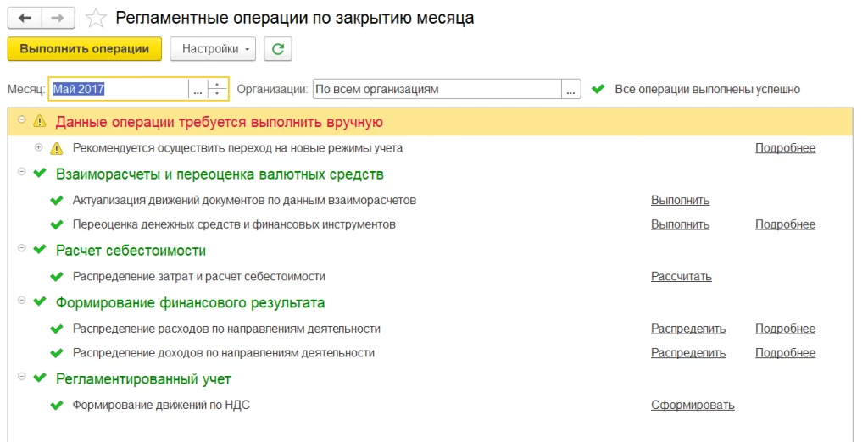868x442 pixels.
Task: Click 'Взаиморасчеты и переоценка валютных средств' heading
Action: [x=220, y=174]
